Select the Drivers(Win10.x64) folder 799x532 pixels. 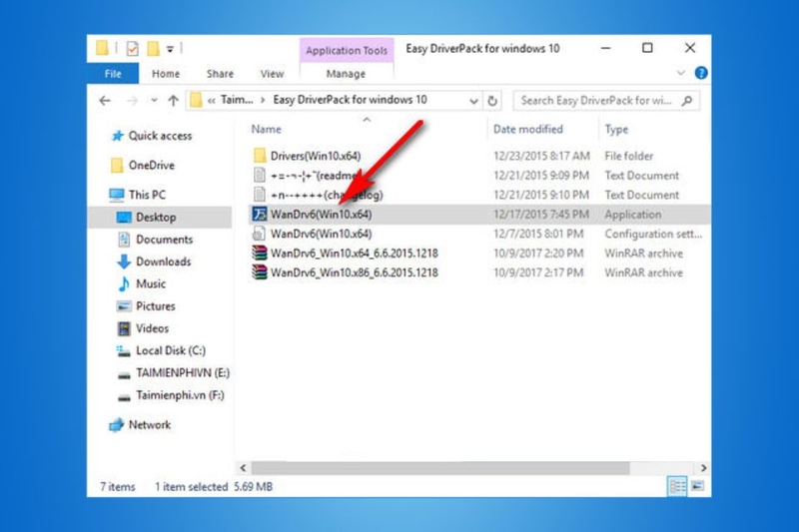coord(316,156)
